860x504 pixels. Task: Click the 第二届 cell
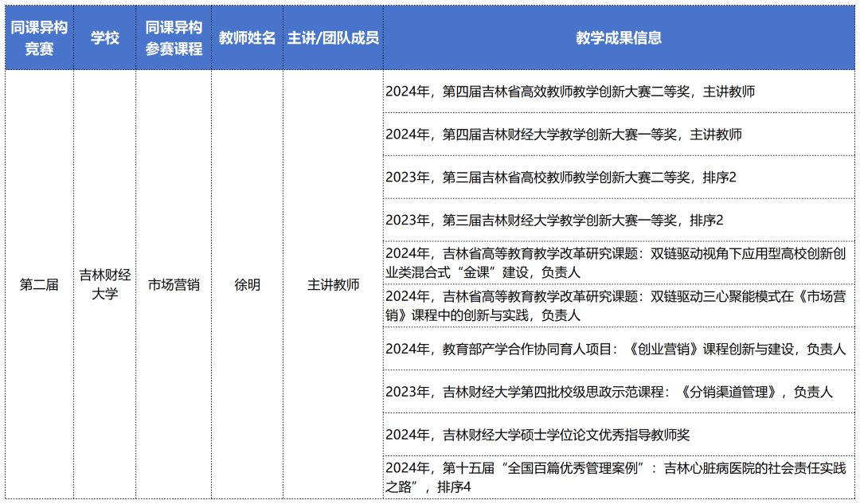[x=39, y=284]
